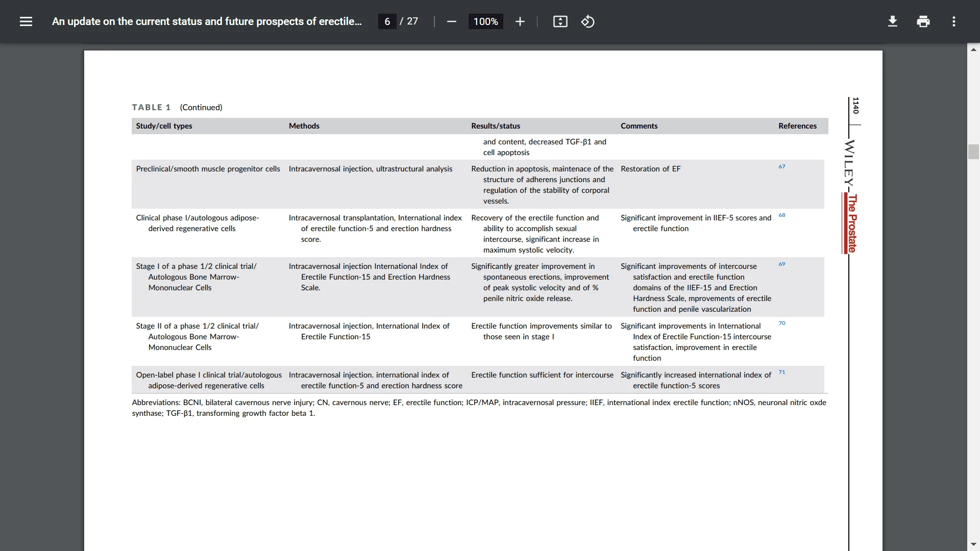Click 'Intracavernosal injection, ultrastructural analysis' cell
This screenshot has width=980, height=551.
point(371,169)
